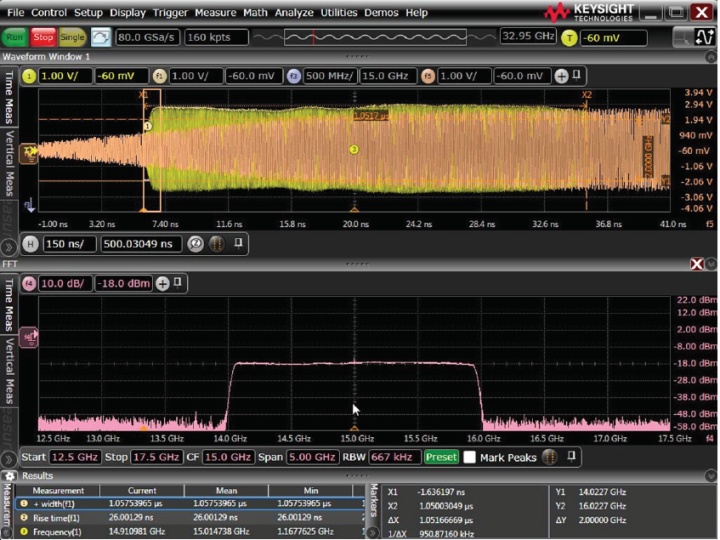The width and height of the screenshot is (720, 540).
Task: Click the green Preset button
Action: tap(441, 457)
